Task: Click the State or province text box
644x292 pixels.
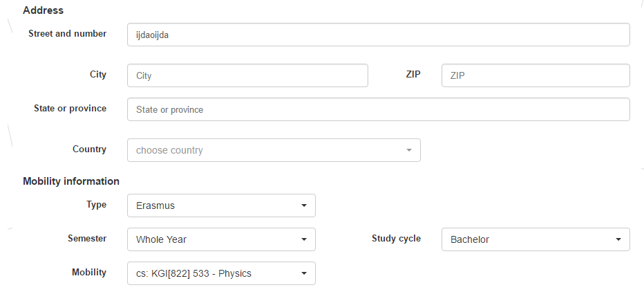Action: pos(378,109)
